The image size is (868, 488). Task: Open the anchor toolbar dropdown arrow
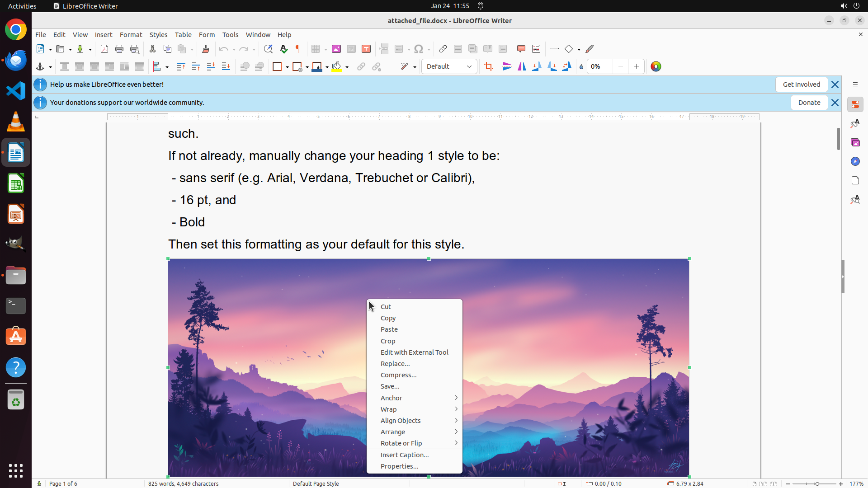coord(50,67)
